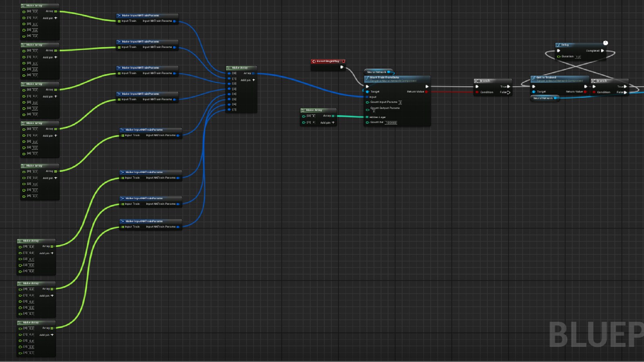Click Add pin on the central blue Make Array node

click(253, 80)
